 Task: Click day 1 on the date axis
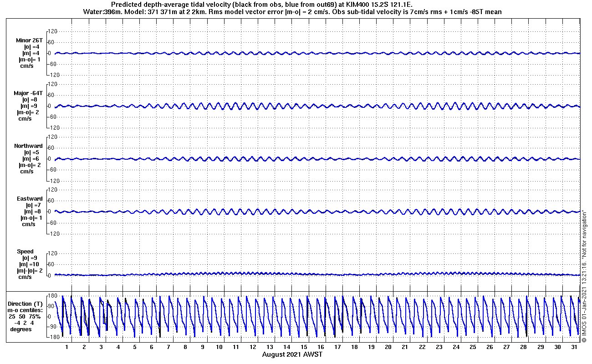[x=67, y=347]
